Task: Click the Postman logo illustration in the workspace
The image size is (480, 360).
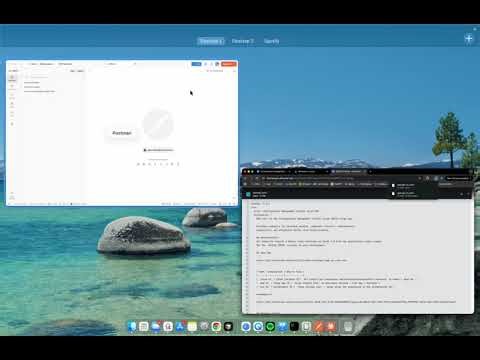Action: (x=158, y=124)
